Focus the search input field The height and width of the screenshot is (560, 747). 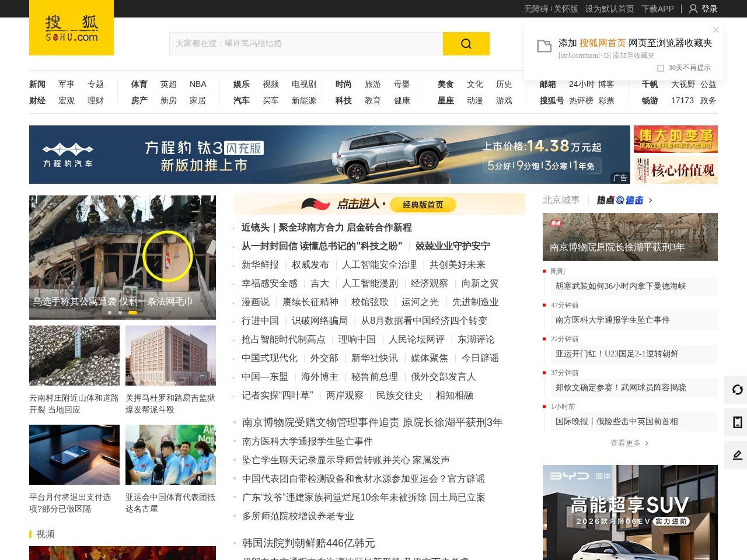pos(306,44)
